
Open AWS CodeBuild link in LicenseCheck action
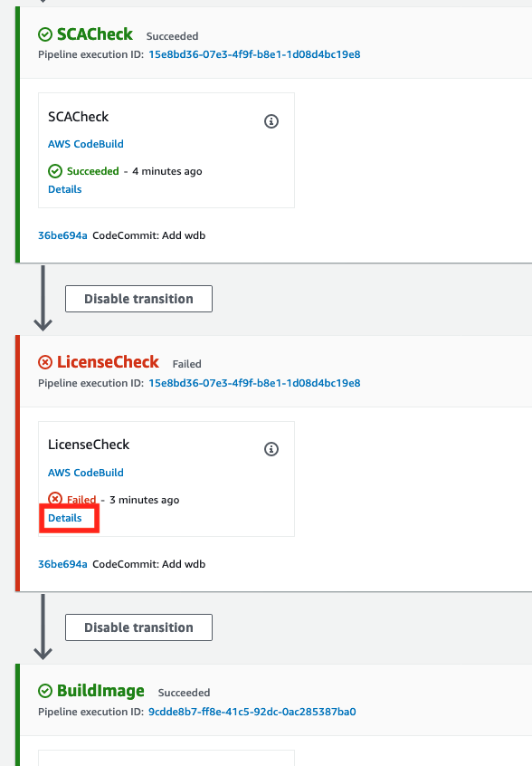pos(85,473)
